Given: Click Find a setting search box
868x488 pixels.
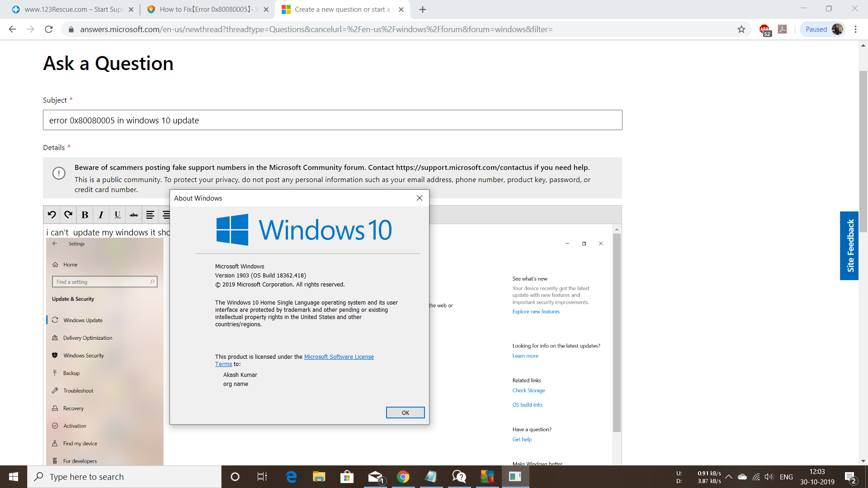Looking at the screenshot, I should coord(105,282).
